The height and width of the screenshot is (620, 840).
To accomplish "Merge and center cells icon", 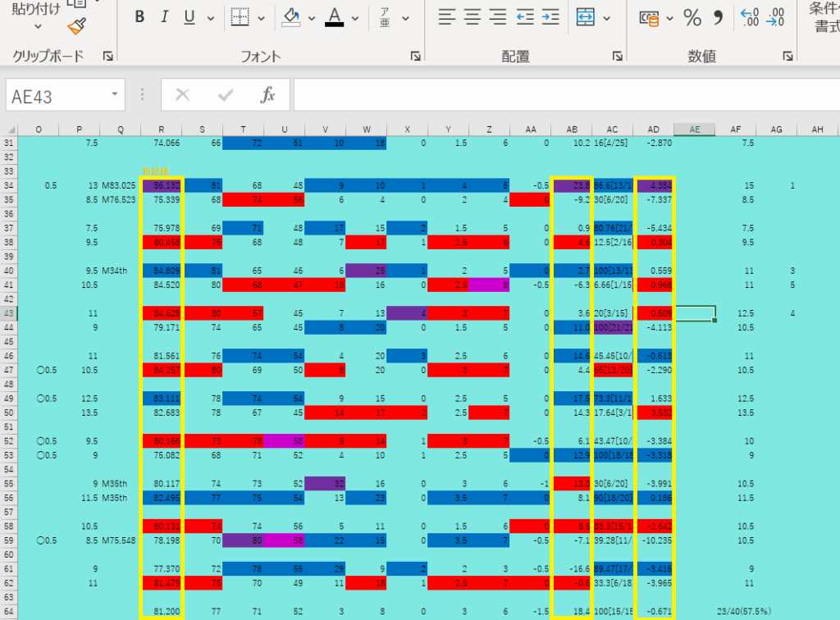I will [585, 17].
